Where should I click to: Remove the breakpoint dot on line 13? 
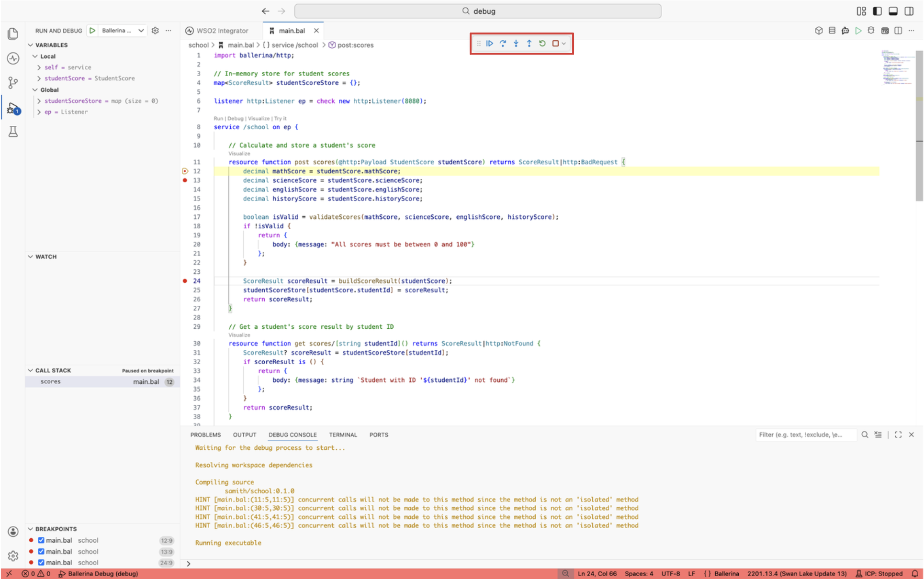[185, 180]
